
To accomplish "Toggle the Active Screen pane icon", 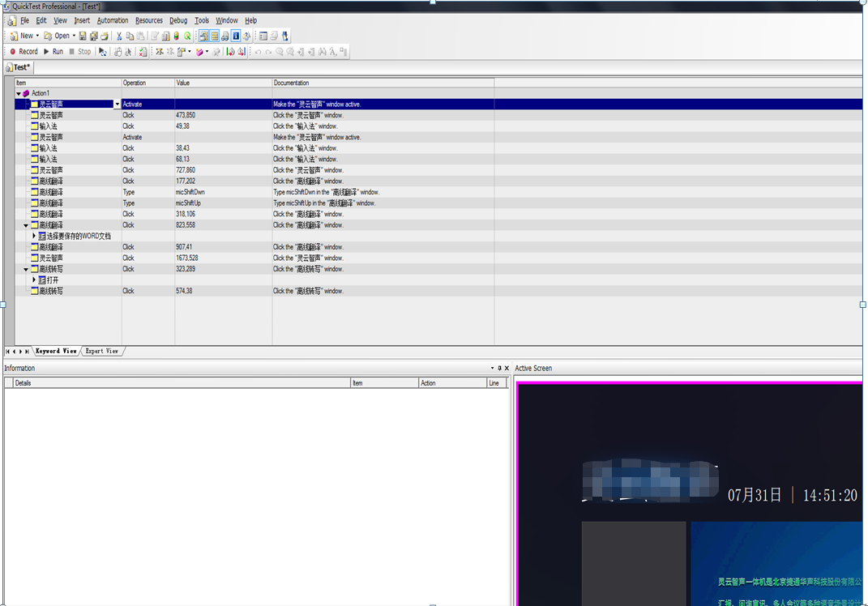I will click(204, 36).
